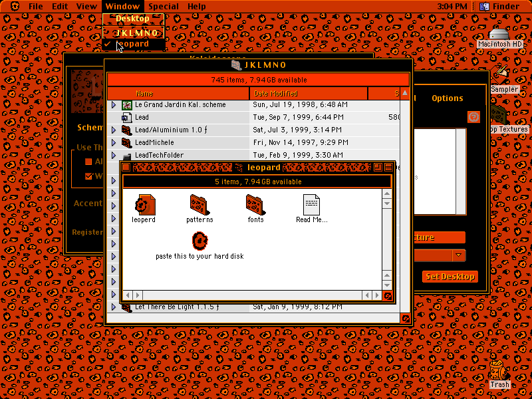Open the leoperd scheme file icon
Viewport: 532px width, 399px height.
145,205
